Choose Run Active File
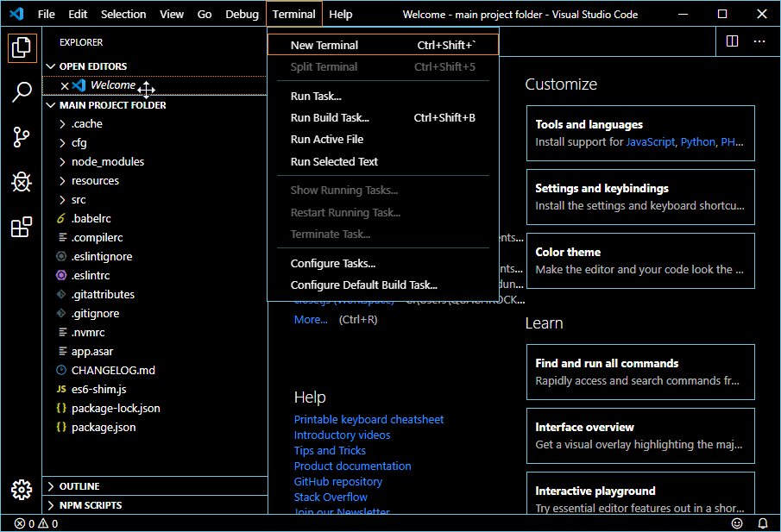 point(383,140)
